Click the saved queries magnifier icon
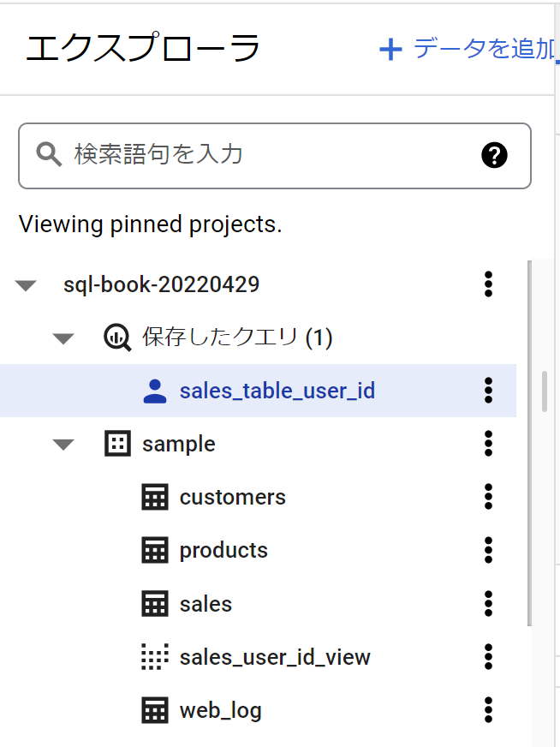Screen dimensions: 560x747 point(117,338)
